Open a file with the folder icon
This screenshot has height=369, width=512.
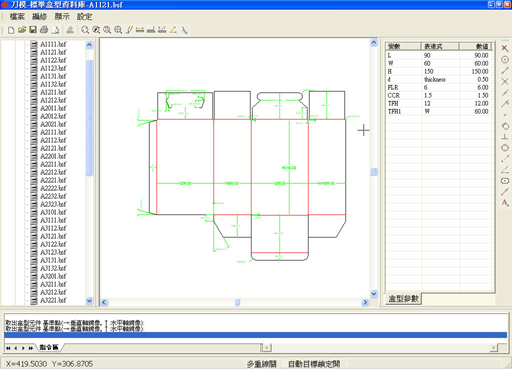point(22,30)
